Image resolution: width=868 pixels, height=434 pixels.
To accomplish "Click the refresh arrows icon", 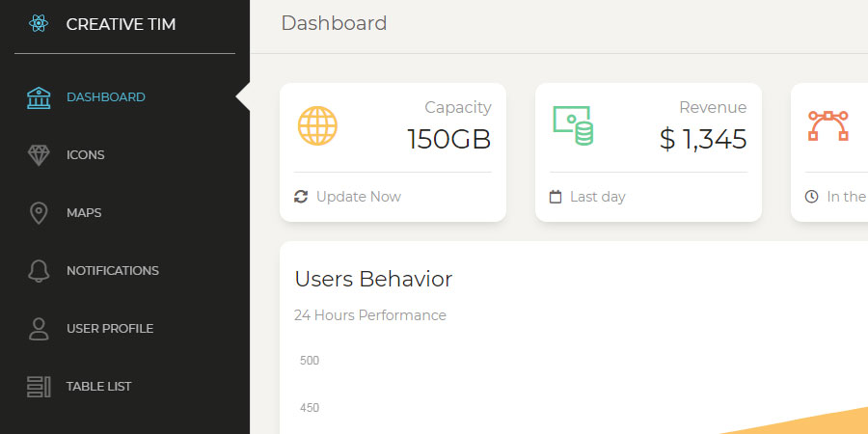I will (x=301, y=197).
